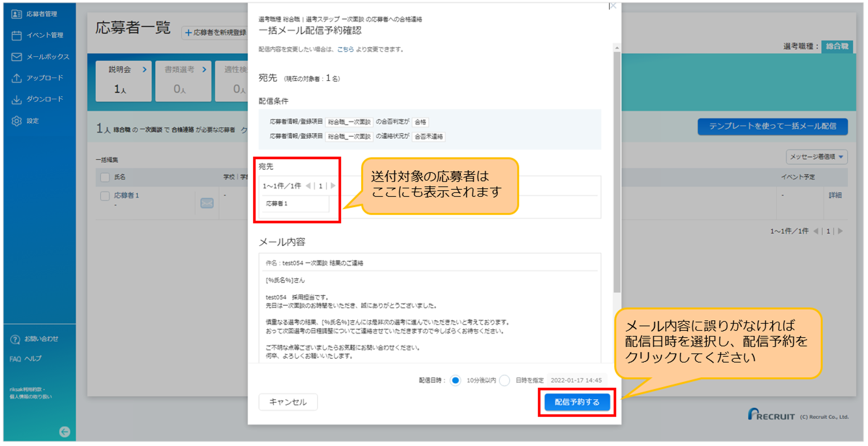
Task: Tick the select-all checkbox beside 氏名
Action: (105, 177)
